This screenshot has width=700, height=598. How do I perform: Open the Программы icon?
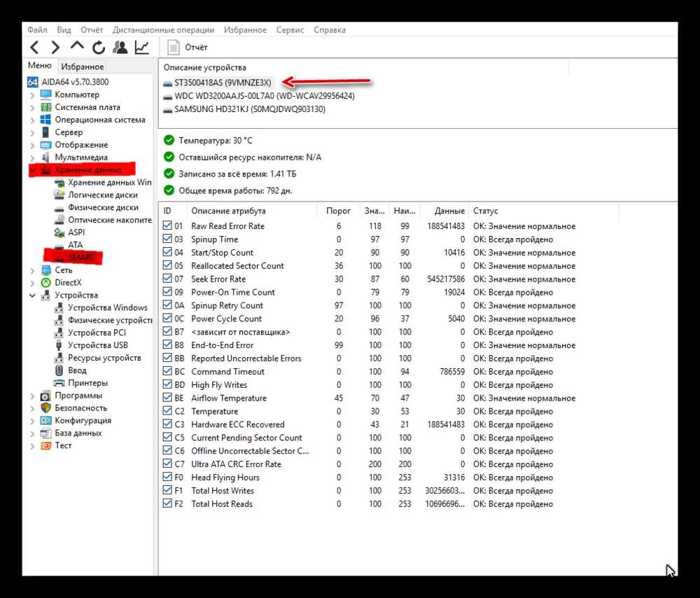click(x=45, y=395)
